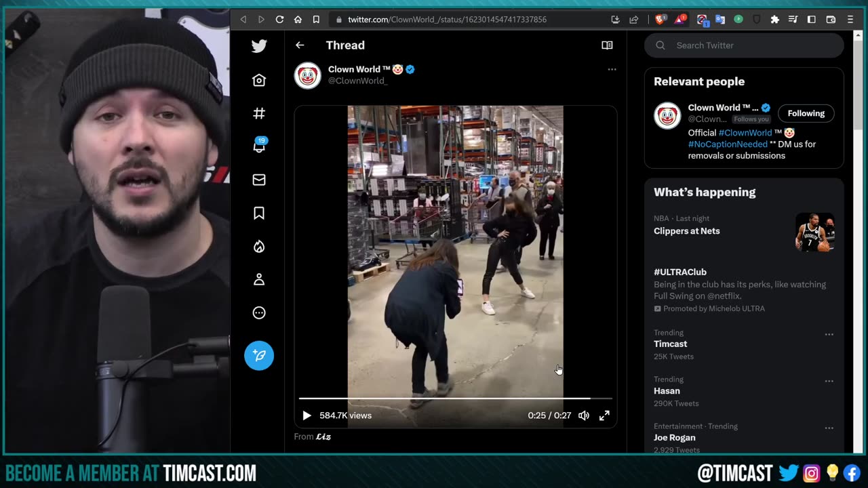
Task: Click the Clown World author name in tweet
Action: pos(366,69)
